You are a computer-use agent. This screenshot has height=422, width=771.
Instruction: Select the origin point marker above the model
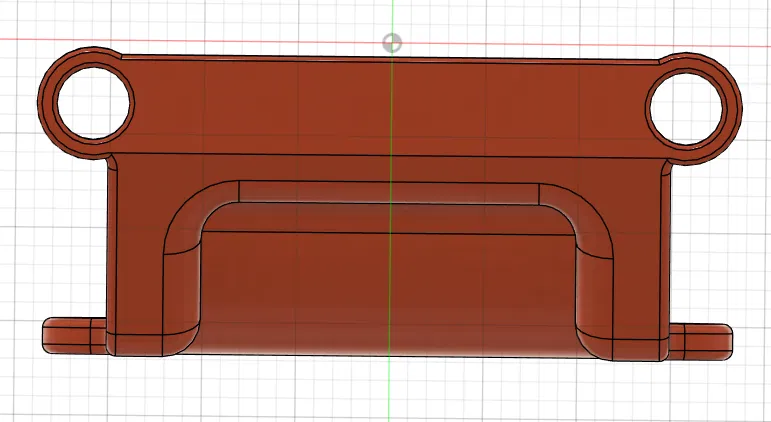point(392,43)
